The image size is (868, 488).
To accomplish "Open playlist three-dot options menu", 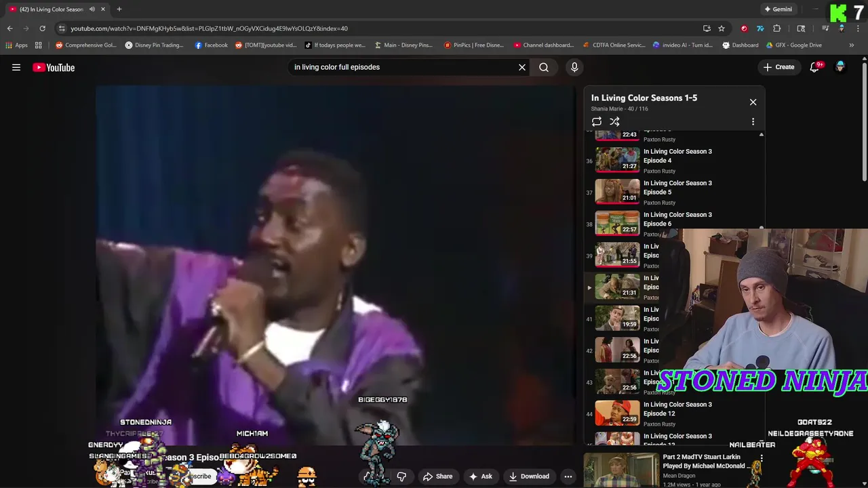I will pyautogui.click(x=753, y=122).
